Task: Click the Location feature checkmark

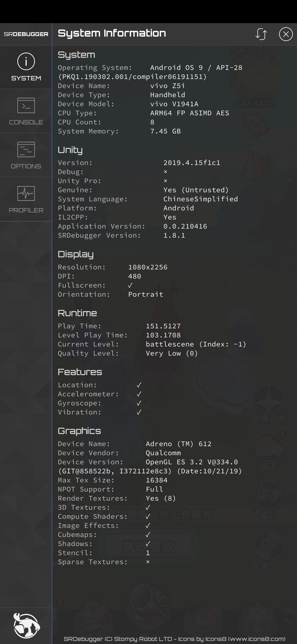Action: pyautogui.click(x=139, y=385)
